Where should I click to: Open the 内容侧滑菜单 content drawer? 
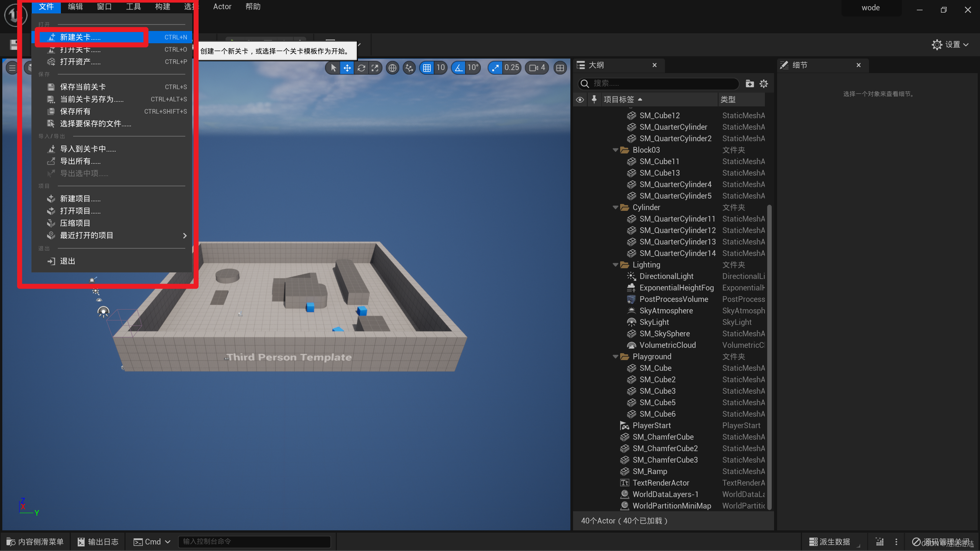pyautogui.click(x=35, y=542)
